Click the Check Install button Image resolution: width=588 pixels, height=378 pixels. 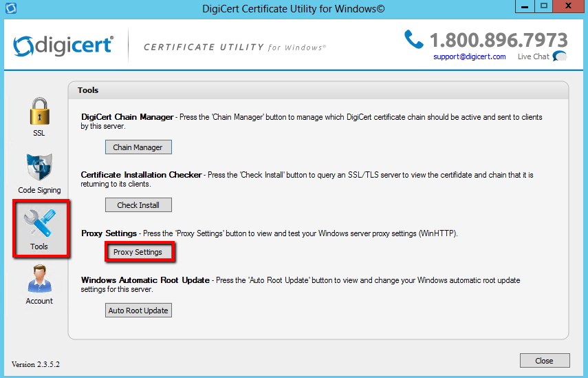138,205
